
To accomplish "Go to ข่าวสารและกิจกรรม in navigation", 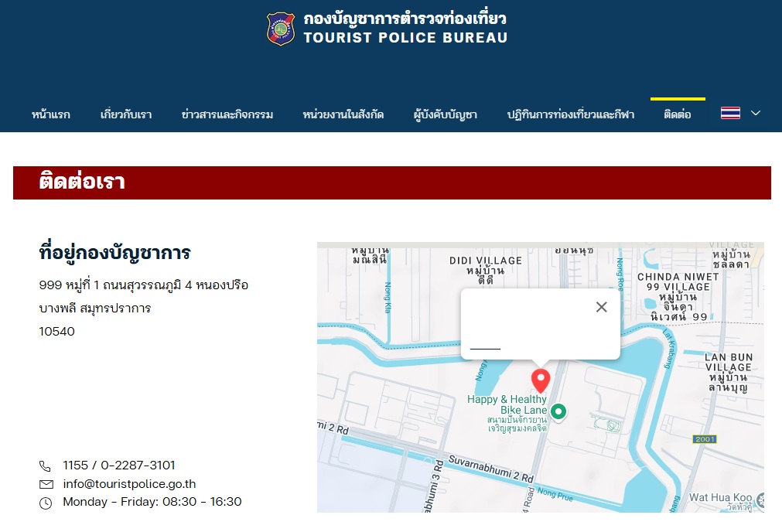I will coord(227,114).
